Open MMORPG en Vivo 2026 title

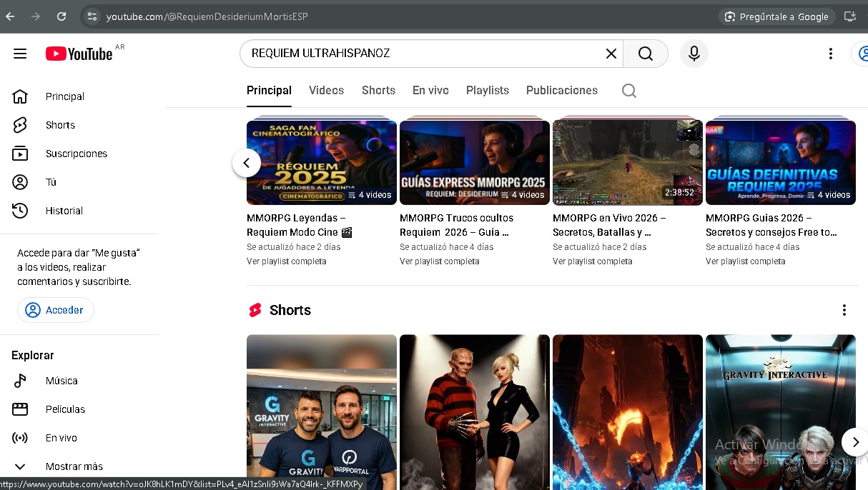point(609,225)
